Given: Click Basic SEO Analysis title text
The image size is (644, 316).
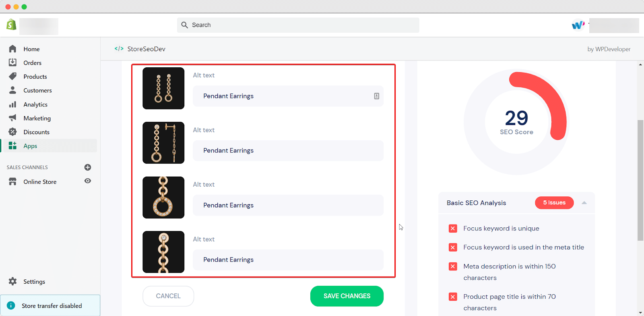Looking at the screenshot, I should [476, 203].
